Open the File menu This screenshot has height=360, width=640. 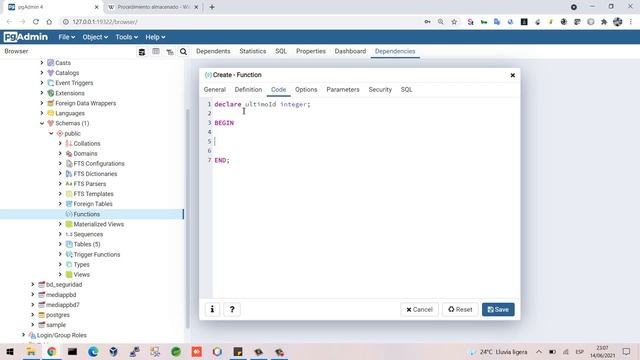coord(67,37)
